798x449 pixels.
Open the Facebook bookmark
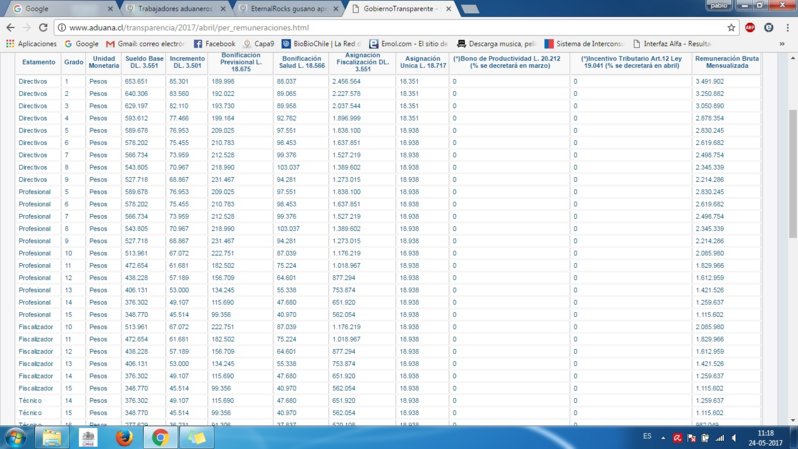(x=214, y=44)
